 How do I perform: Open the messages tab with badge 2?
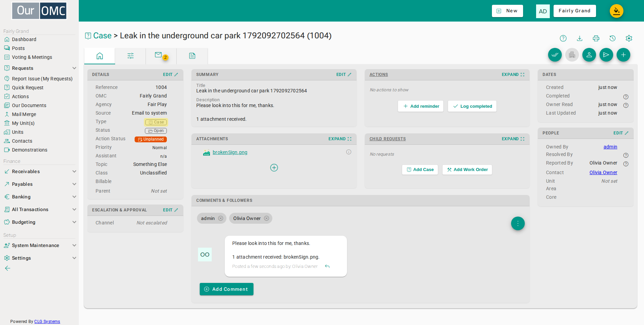[161, 56]
